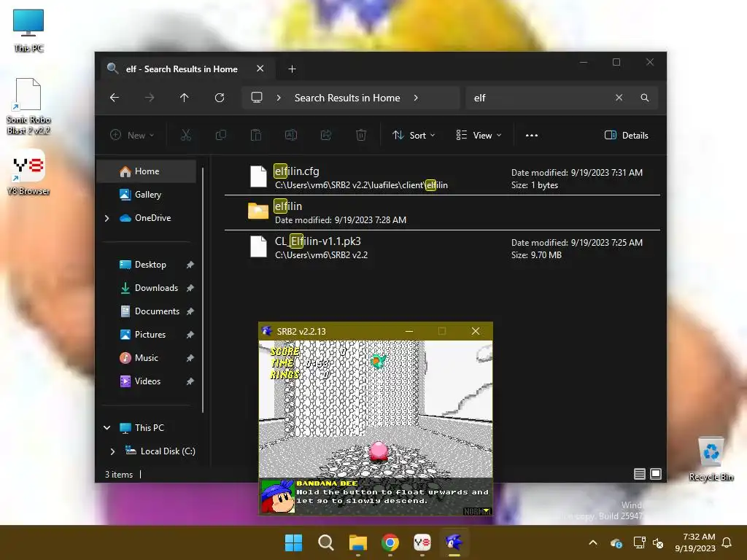The image size is (747, 560).
Task: Select the elfilin folder result
Action: (x=442, y=212)
